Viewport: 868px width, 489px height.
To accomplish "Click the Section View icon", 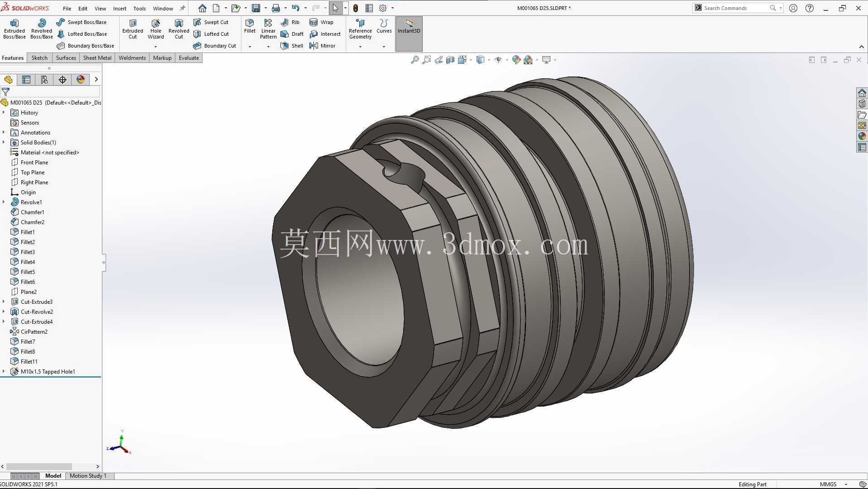I will coord(450,60).
